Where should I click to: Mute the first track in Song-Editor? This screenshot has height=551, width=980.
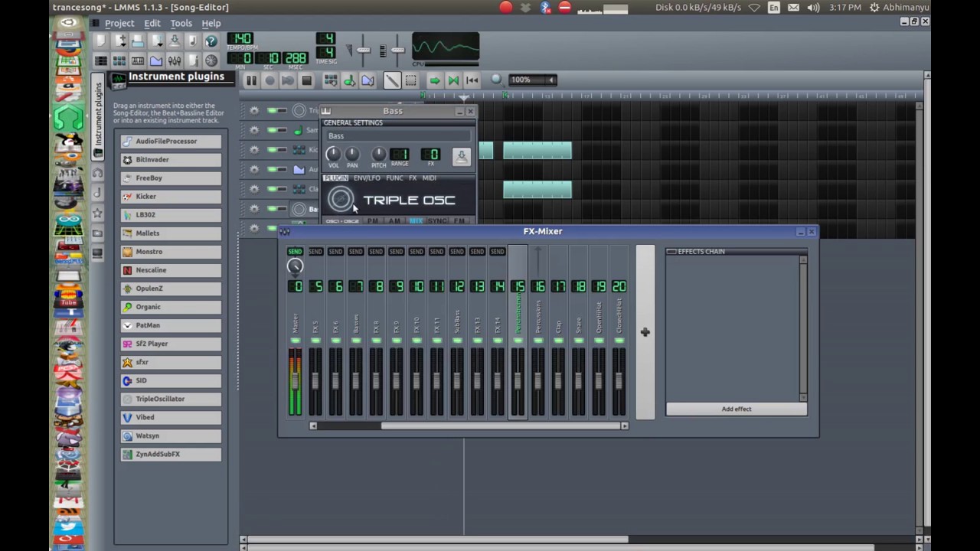click(273, 111)
